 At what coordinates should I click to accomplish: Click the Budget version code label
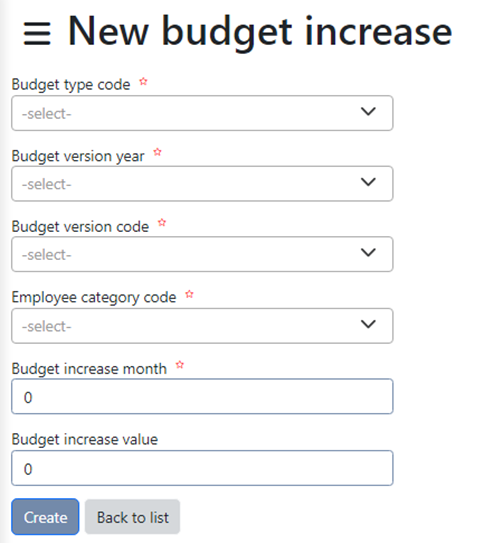80,227
